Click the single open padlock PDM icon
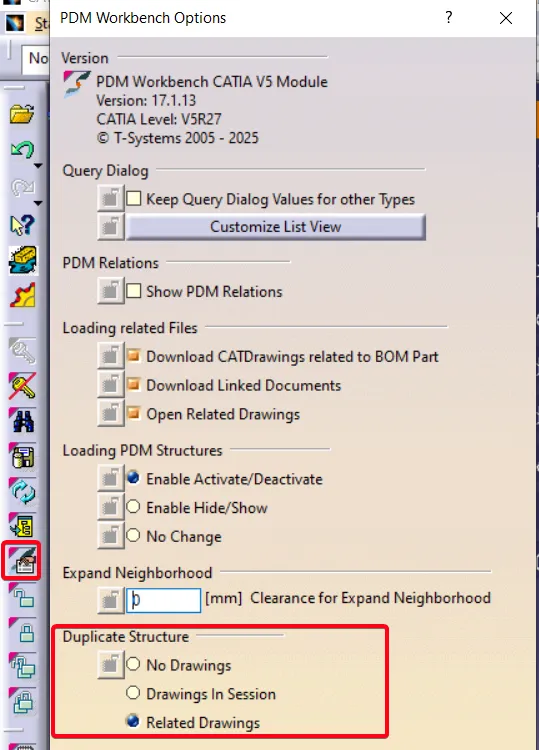Image resolution: width=539 pixels, height=750 pixels. pyautogui.click(x=22, y=596)
